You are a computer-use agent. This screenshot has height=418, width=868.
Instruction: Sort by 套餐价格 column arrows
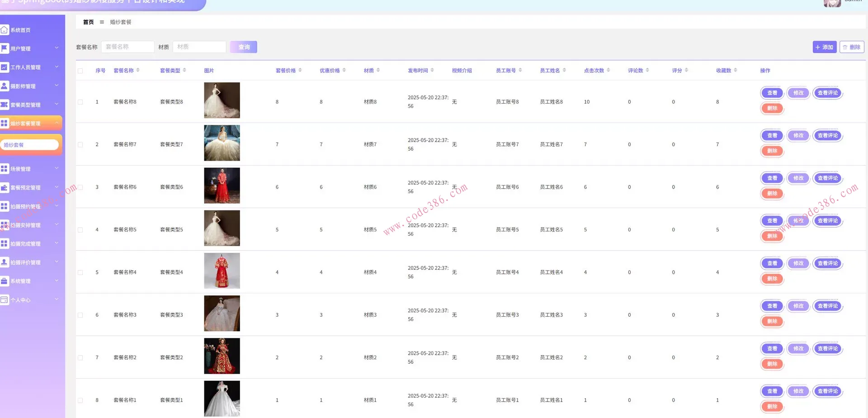(300, 70)
